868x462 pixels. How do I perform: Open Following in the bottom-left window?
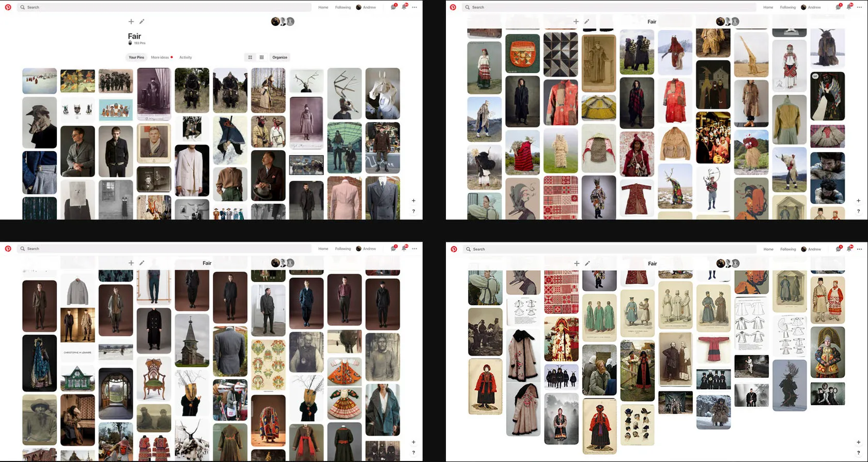point(343,249)
